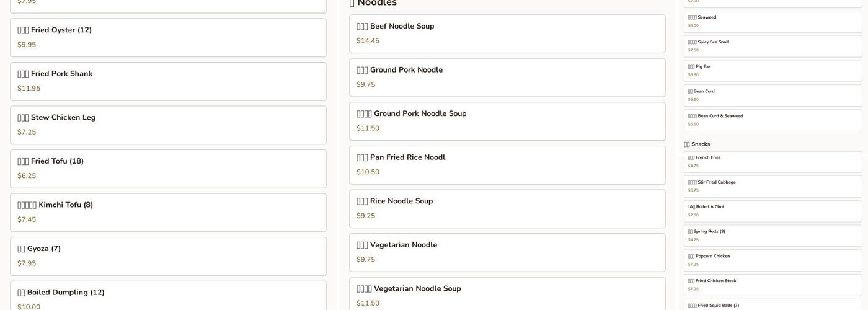
Task: Pick the Fried Tofu (18) card
Action: click(x=168, y=169)
